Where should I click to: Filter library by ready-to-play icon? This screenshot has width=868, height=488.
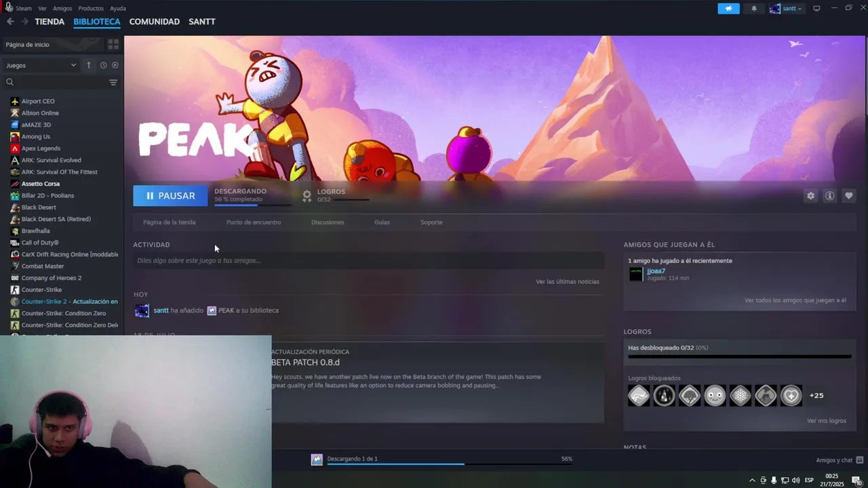115,65
